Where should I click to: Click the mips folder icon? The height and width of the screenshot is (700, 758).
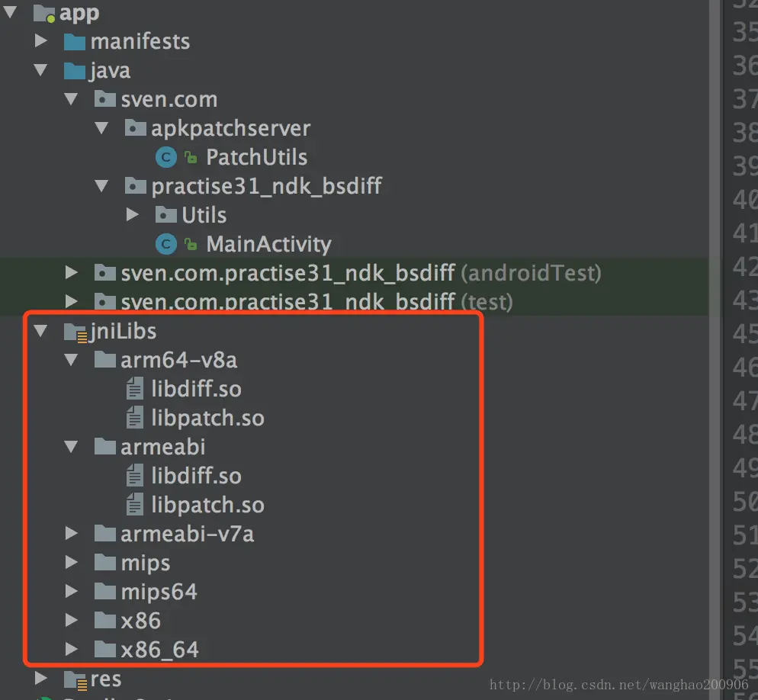click(x=105, y=562)
